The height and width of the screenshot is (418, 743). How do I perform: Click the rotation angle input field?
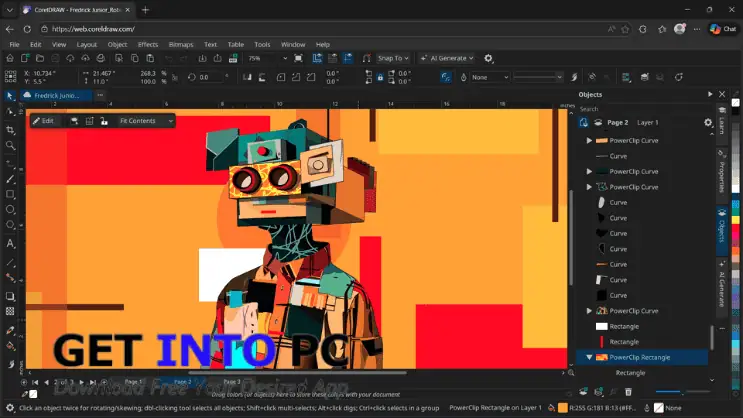coord(210,77)
